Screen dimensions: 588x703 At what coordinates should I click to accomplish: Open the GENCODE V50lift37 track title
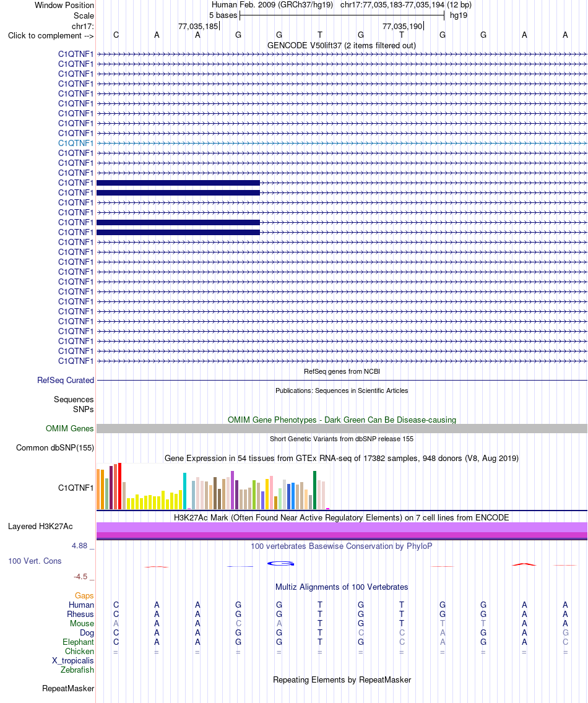click(341, 45)
